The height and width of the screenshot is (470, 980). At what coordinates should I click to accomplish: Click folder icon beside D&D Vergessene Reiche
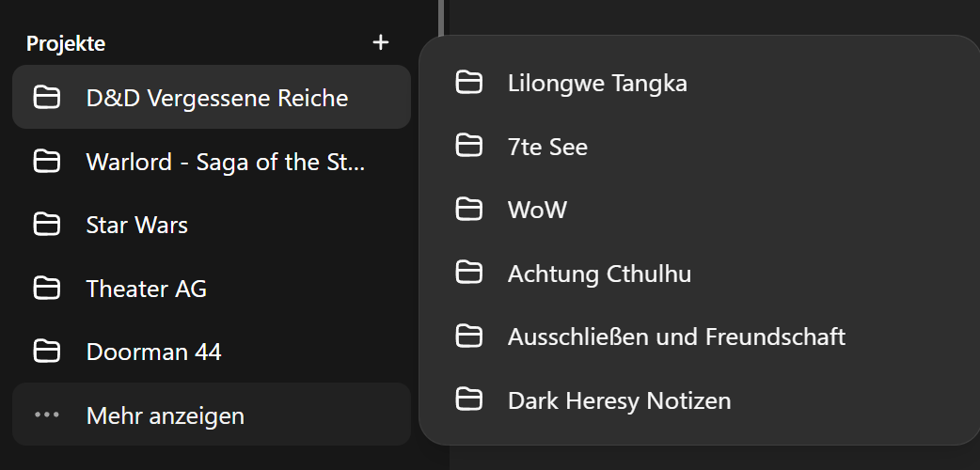[x=47, y=98]
